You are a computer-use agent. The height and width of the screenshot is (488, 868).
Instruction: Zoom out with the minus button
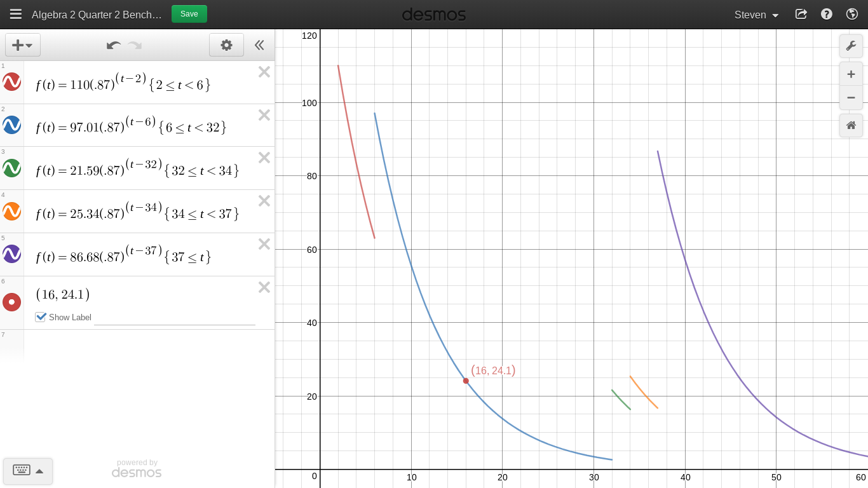pyautogui.click(x=851, y=98)
